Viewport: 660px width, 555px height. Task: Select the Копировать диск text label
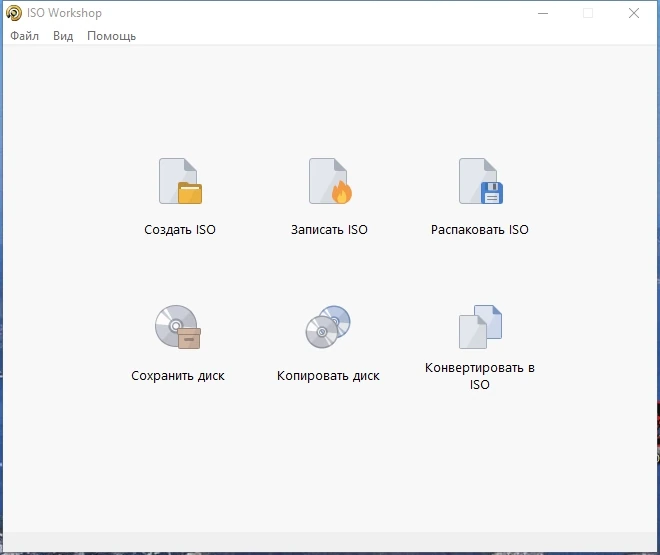[x=328, y=376]
